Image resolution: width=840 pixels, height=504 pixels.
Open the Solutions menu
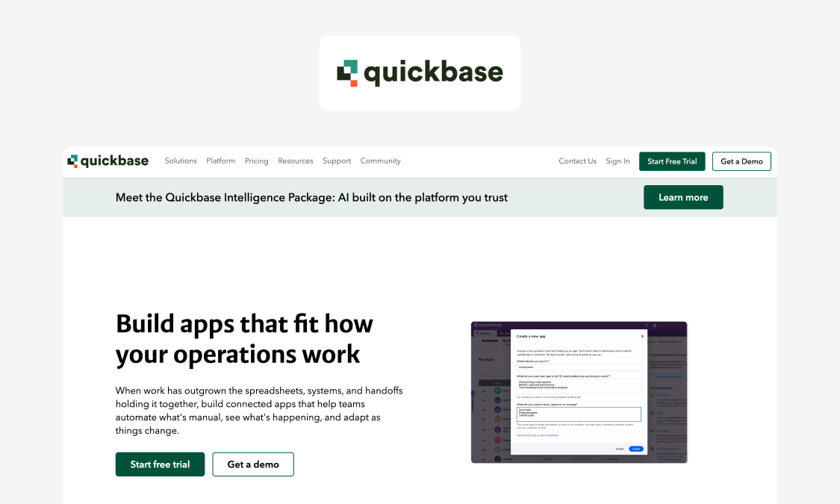(181, 161)
